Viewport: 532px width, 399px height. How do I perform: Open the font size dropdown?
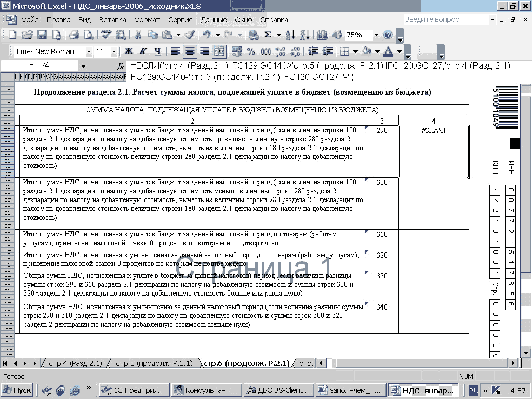(x=114, y=52)
